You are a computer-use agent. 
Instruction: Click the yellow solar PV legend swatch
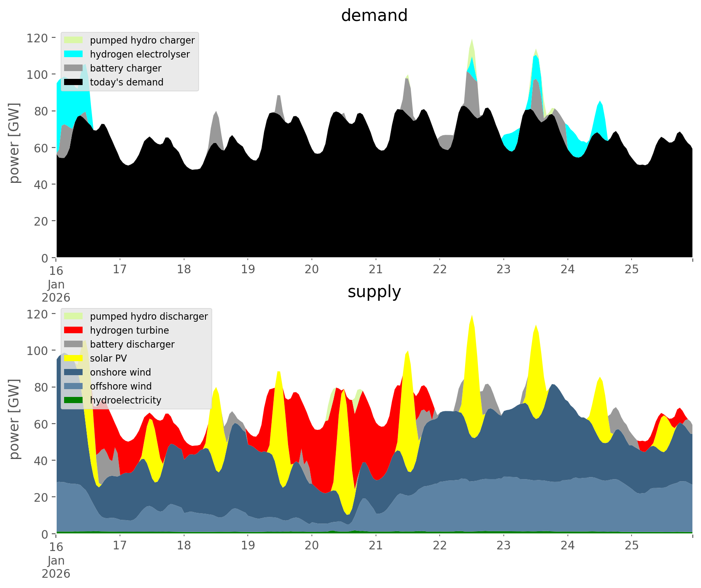point(74,358)
